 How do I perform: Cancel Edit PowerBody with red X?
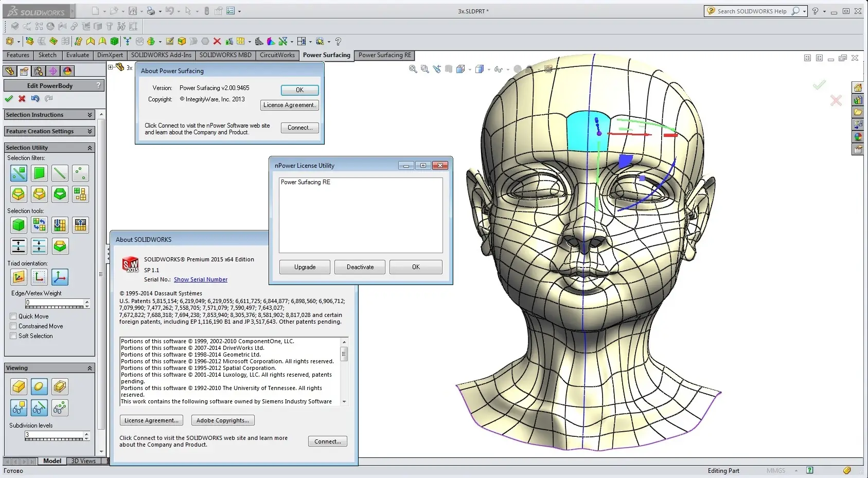(x=22, y=98)
